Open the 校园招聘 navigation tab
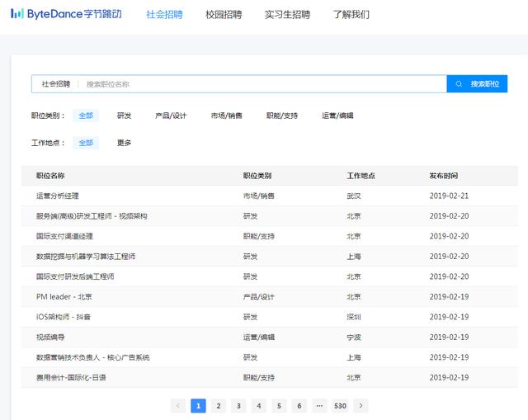 pos(224,15)
